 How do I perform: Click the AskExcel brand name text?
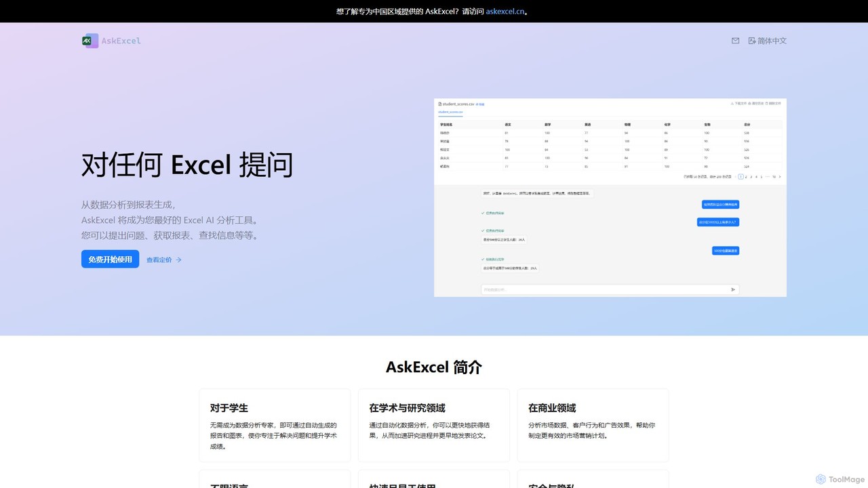pos(121,41)
